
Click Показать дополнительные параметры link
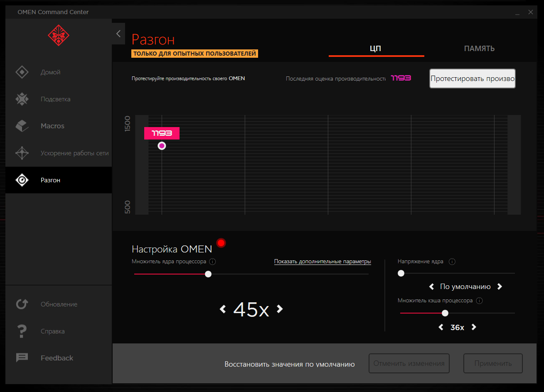tap(322, 262)
